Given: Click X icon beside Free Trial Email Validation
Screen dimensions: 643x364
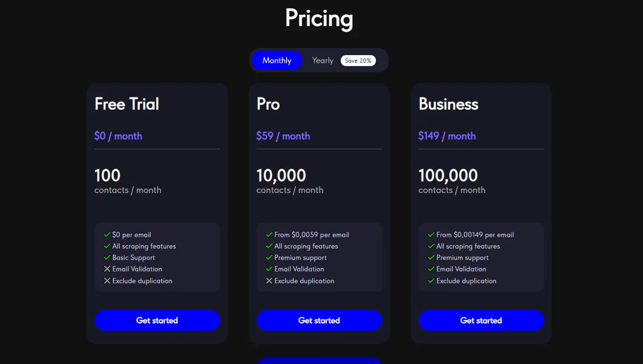Looking at the screenshot, I should pyautogui.click(x=107, y=269).
